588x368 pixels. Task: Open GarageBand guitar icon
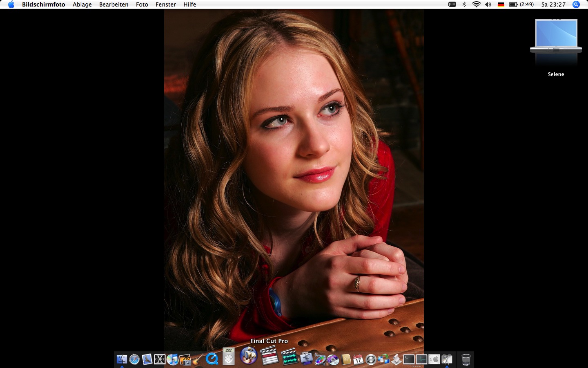point(198,359)
